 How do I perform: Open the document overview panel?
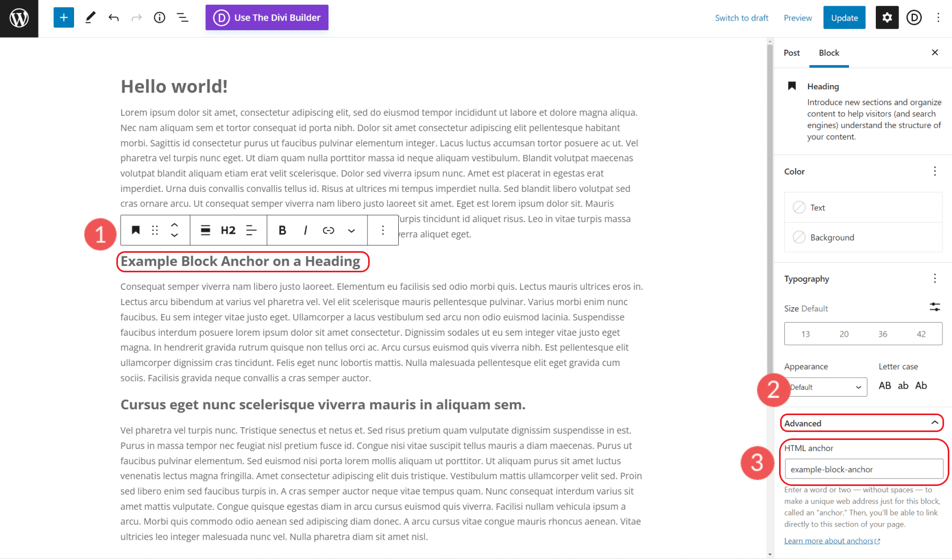182,17
